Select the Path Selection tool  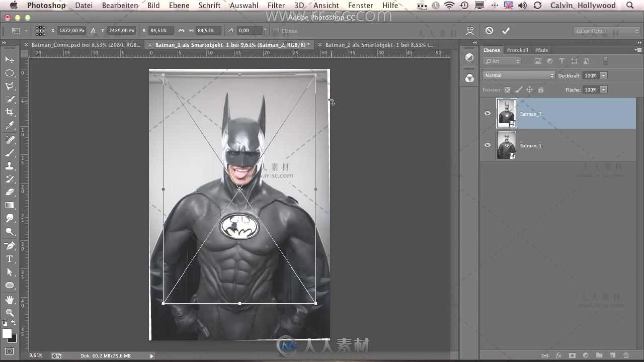[10, 272]
